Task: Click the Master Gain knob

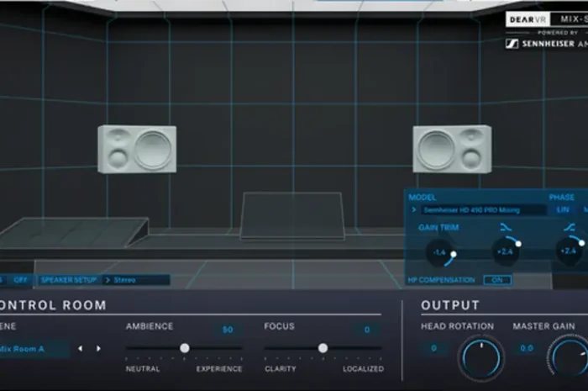Action: tap(568, 358)
